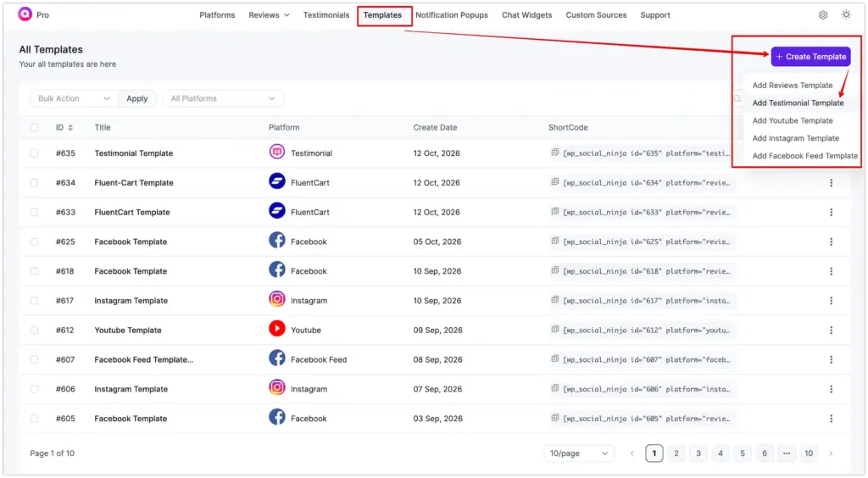868x478 pixels.
Task: Open Chat Widgets tab
Action: (527, 15)
